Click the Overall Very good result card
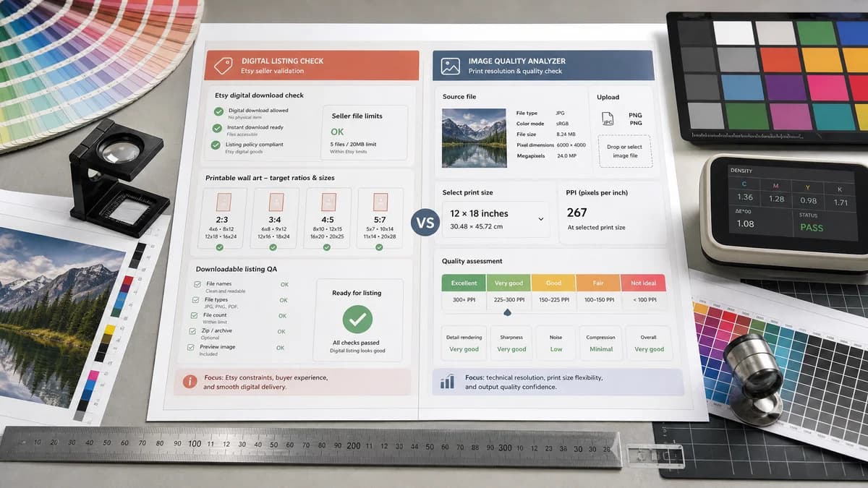Viewport: 868px width, 488px height. click(x=649, y=343)
